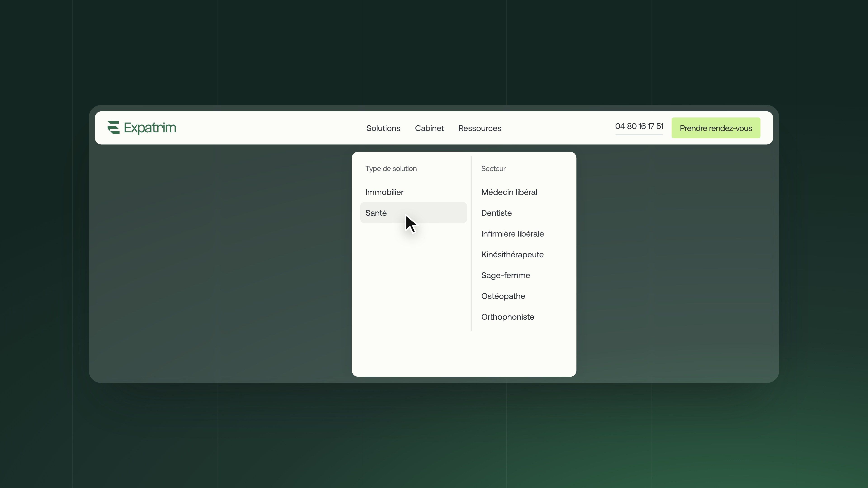Click the Expatrim logo icon

[113, 128]
